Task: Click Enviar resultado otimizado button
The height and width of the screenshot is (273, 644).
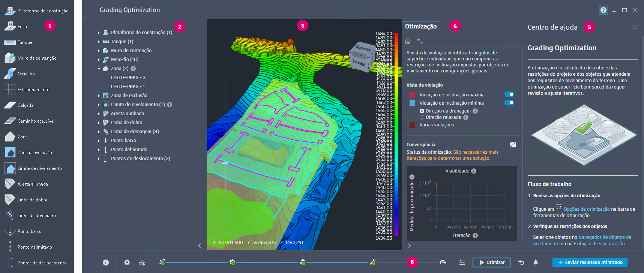Action: [x=590, y=262]
